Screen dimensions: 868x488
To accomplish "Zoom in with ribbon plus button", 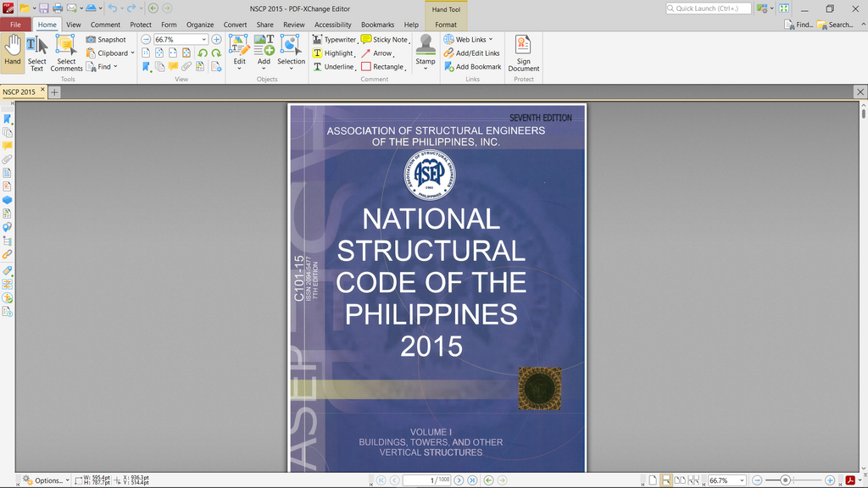I will [x=216, y=39].
